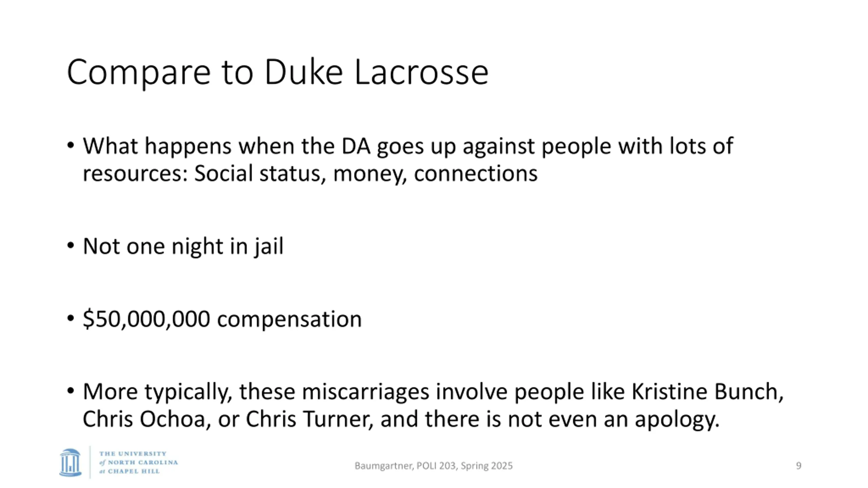Click the 'Not one night in jail' bullet text
Viewport: 868px width, 488px height.
(183, 246)
